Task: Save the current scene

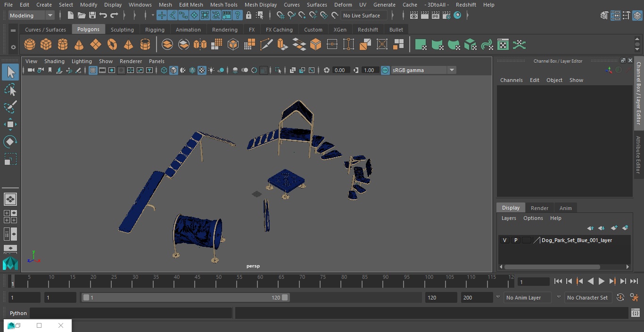Action: pos(92,16)
